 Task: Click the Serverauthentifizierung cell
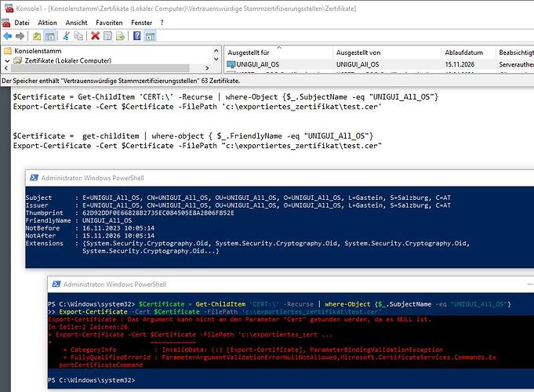click(516, 64)
